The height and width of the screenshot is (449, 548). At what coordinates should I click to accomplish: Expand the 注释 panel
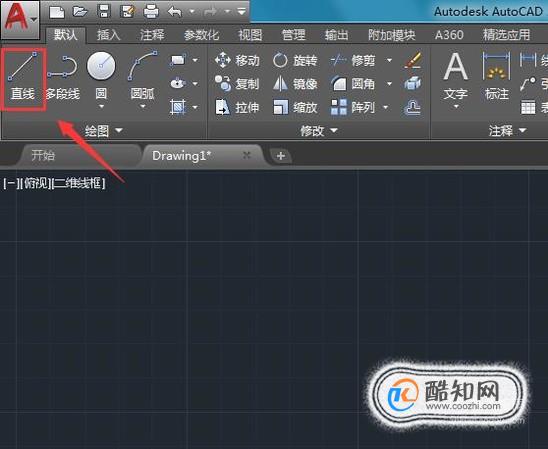coord(507,131)
